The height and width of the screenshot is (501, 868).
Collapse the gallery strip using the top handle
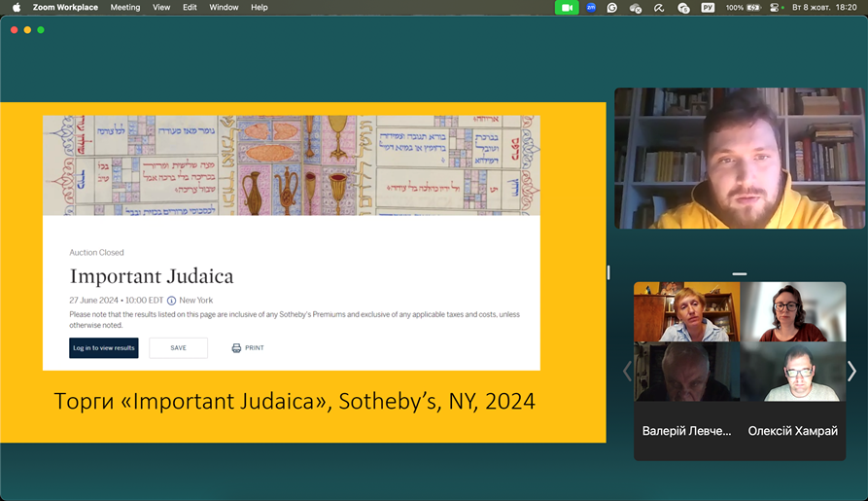click(x=740, y=273)
